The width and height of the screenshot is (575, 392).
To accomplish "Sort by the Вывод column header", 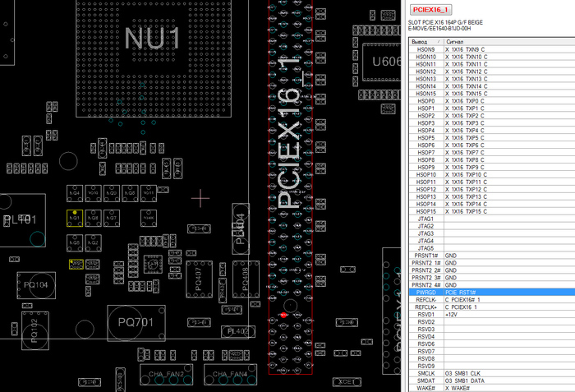I will click(x=425, y=39).
